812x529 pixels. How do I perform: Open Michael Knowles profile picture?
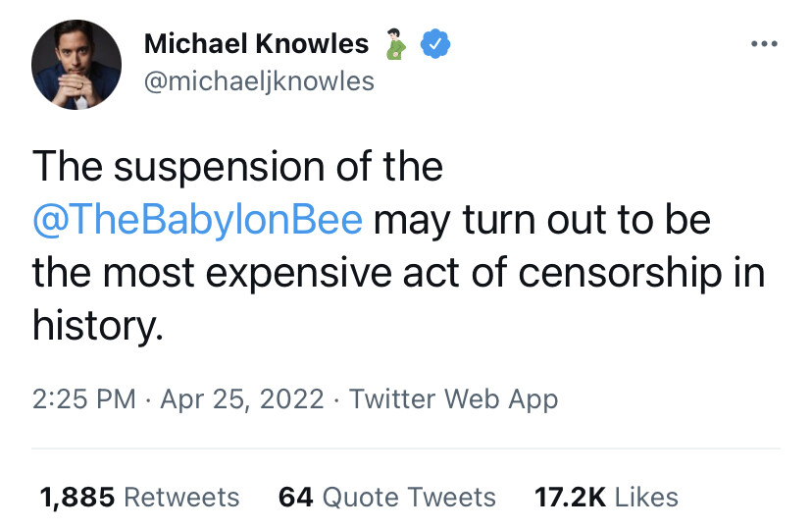click(x=76, y=65)
